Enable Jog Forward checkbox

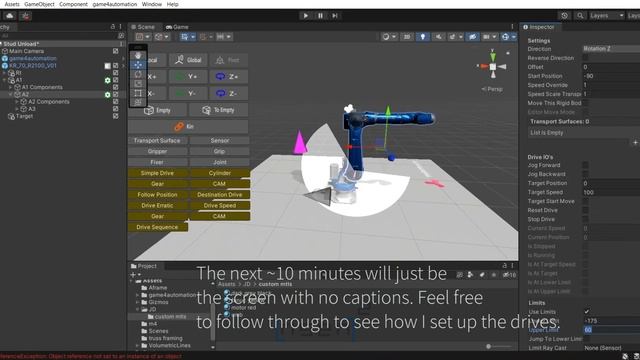pyautogui.click(x=586, y=165)
